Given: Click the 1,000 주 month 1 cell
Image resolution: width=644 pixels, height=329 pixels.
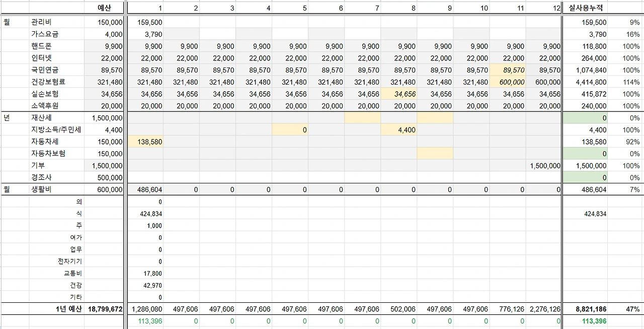Looking at the screenshot, I should [x=145, y=226].
